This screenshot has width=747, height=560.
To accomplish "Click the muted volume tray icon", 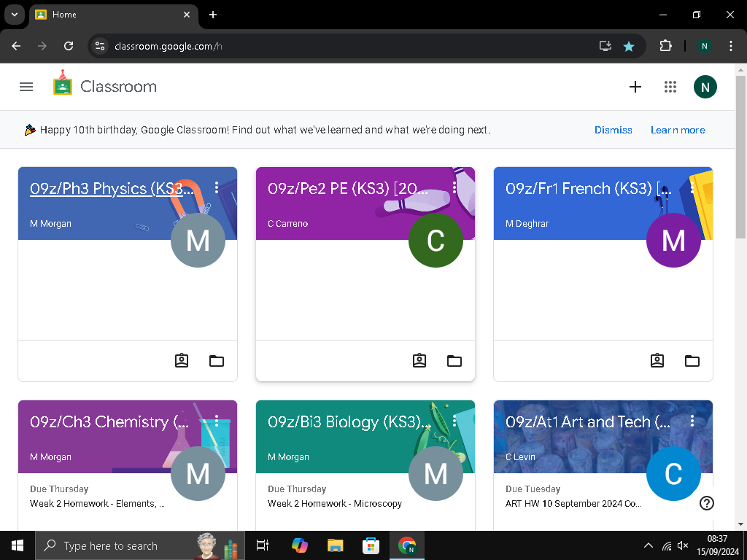I will pos(683,545).
